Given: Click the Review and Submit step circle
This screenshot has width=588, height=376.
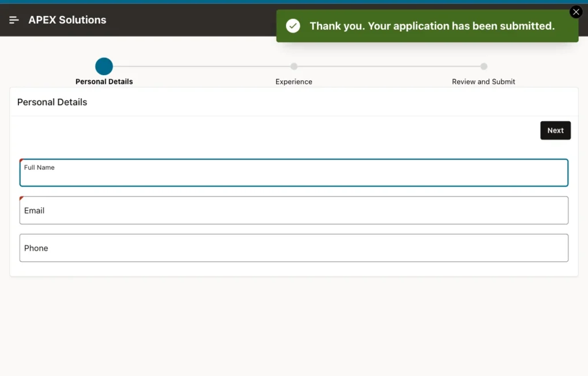Looking at the screenshot, I should click(x=483, y=67).
